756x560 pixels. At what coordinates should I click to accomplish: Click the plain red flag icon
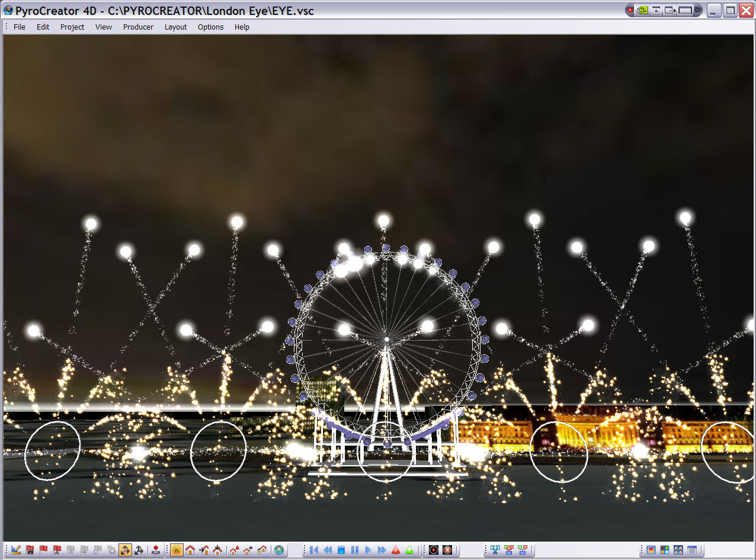(43, 550)
